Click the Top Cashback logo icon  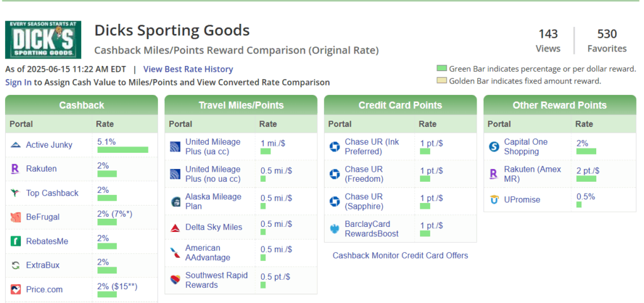(x=16, y=193)
